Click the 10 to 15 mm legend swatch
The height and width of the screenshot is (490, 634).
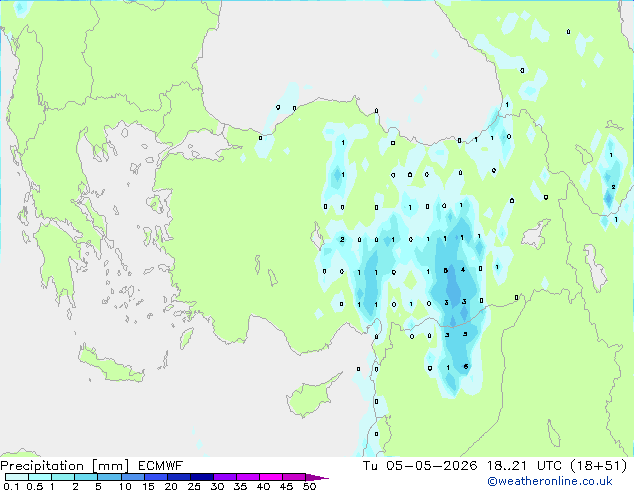pyautogui.click(x=132, y=477)
